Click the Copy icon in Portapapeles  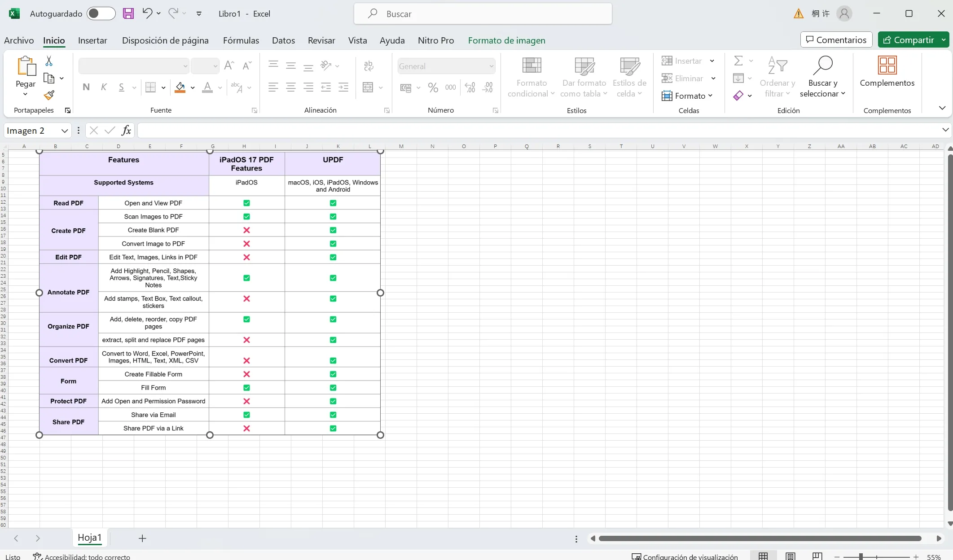tap(49, 78)
